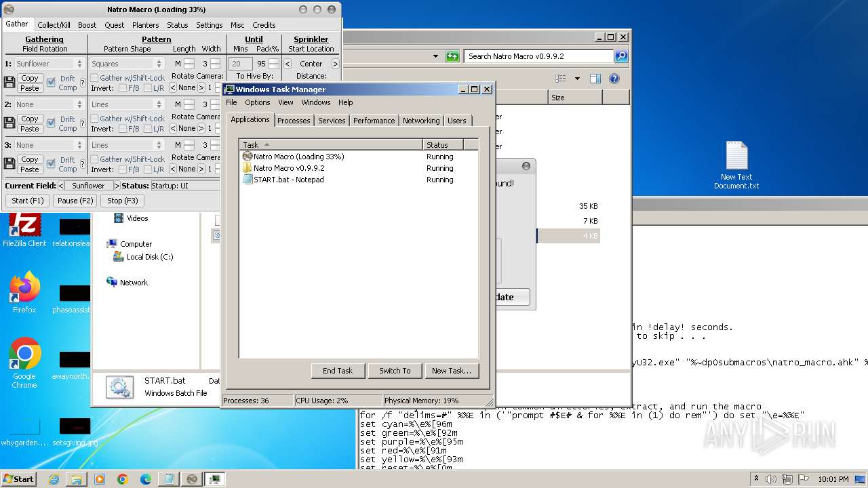This screenshot has width=868, height=488.
Task: Click Chrome icon in taskbar
Action: [x=123, y=479]
